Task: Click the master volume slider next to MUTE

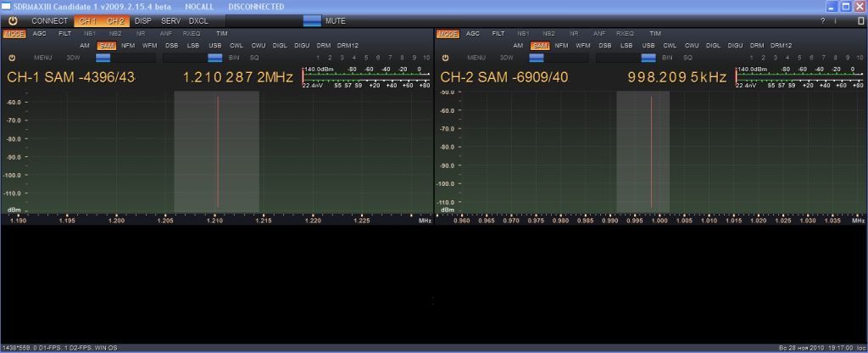Action: point(312,20)
